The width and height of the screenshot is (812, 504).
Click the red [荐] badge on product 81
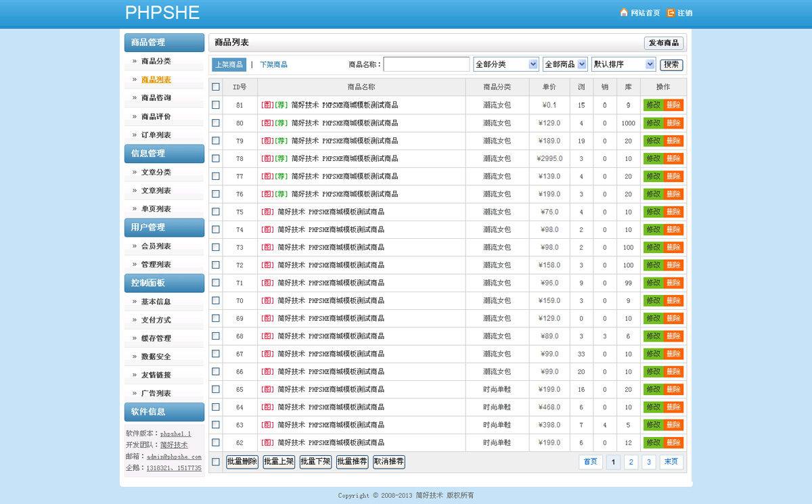(281, 105)
